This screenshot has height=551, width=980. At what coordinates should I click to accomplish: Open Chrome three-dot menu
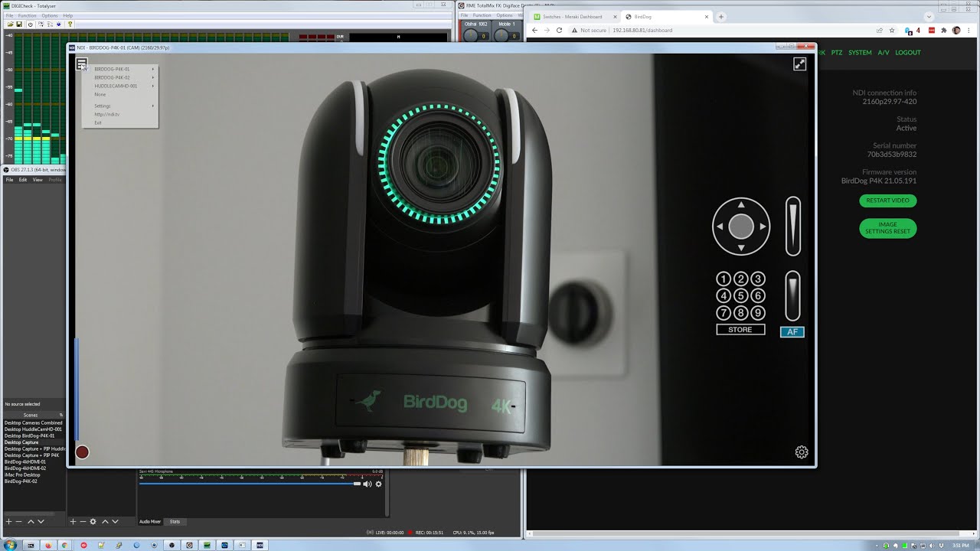tap(970, 31)
